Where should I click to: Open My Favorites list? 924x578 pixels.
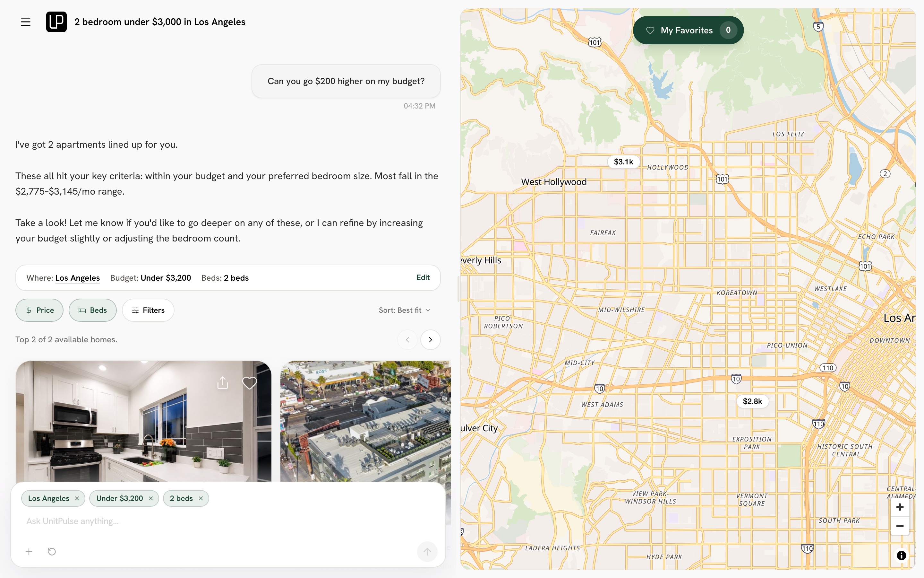click(688, 30)
